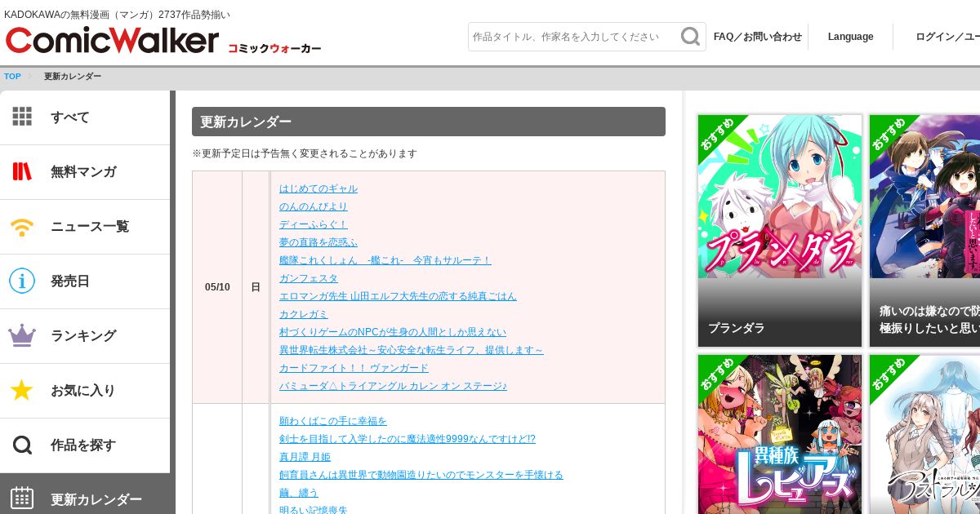Image resolution: width=980 pixels, height=514 pixels.
Task: Click the プランダラ caption text below cover
Action: pyautogui.click(x=737, y=328)
